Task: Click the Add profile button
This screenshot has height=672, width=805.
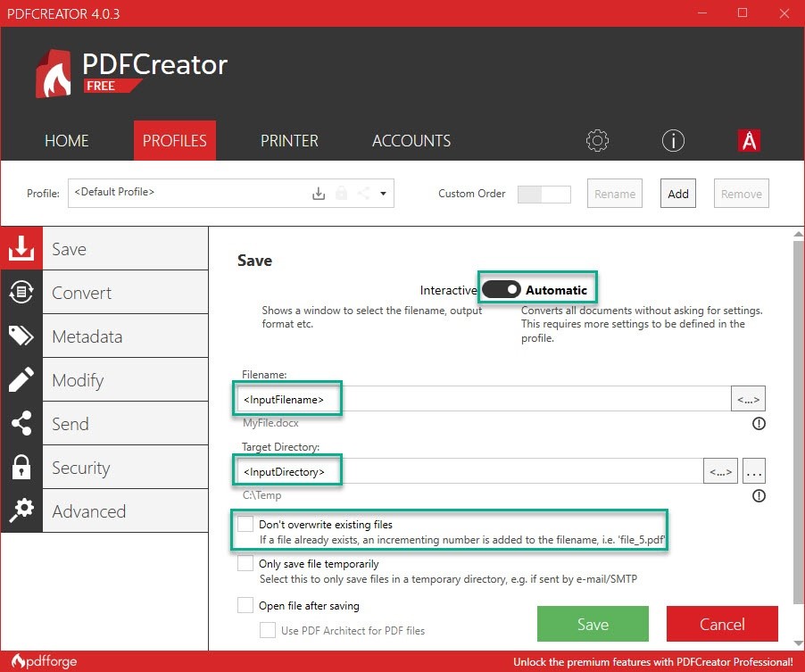Action: pyautogui.click(x=677, y=194)
